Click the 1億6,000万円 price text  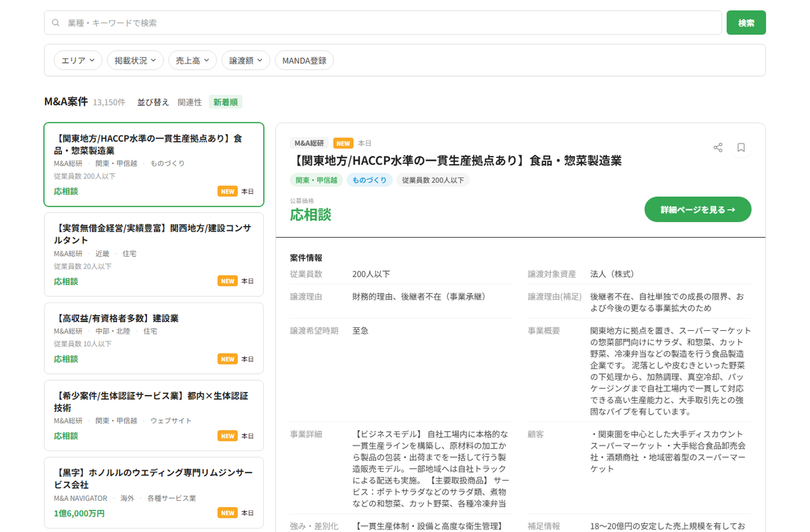click(79, 513)
